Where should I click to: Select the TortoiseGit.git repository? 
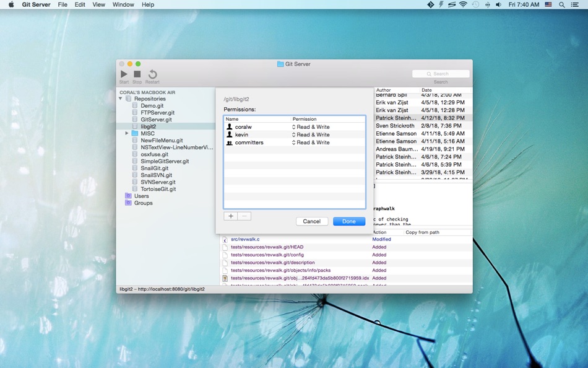[x=158, y=189]
